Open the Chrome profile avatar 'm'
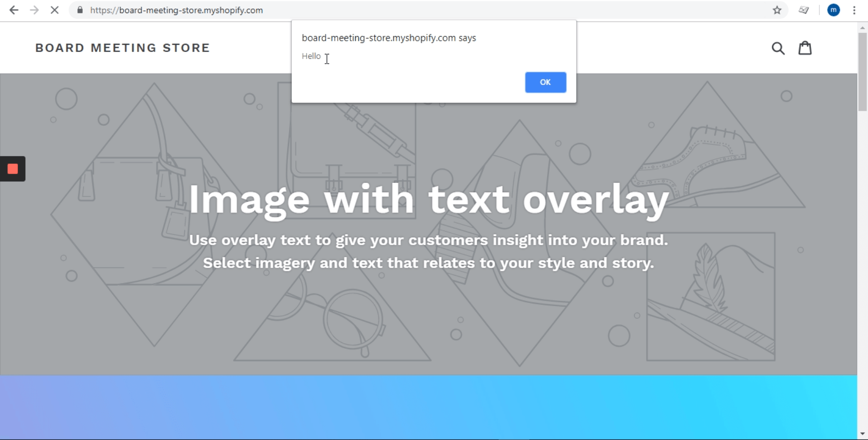This screenshot has height=440, width=868. click(834, 10)
